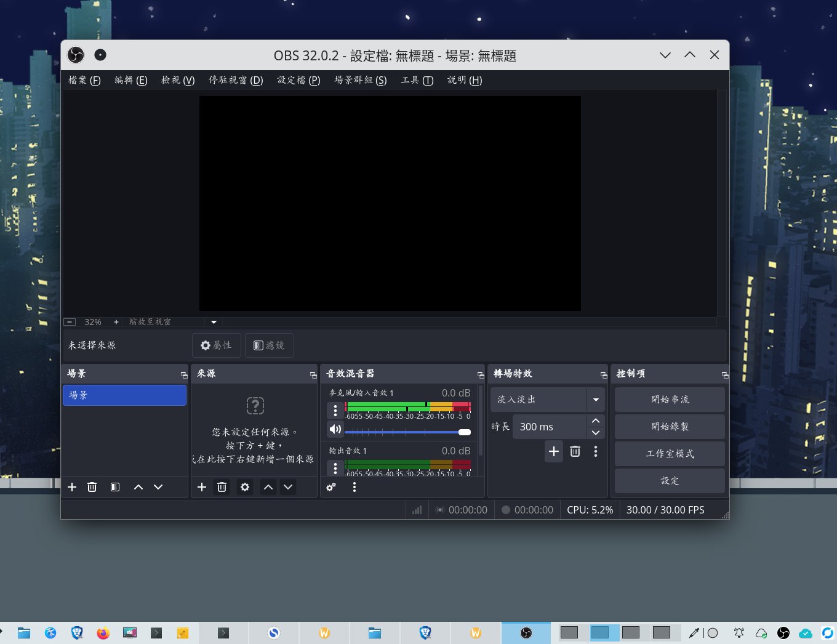Open the 工具 (T) menu
837x644 pixels.
click(417, 80)
